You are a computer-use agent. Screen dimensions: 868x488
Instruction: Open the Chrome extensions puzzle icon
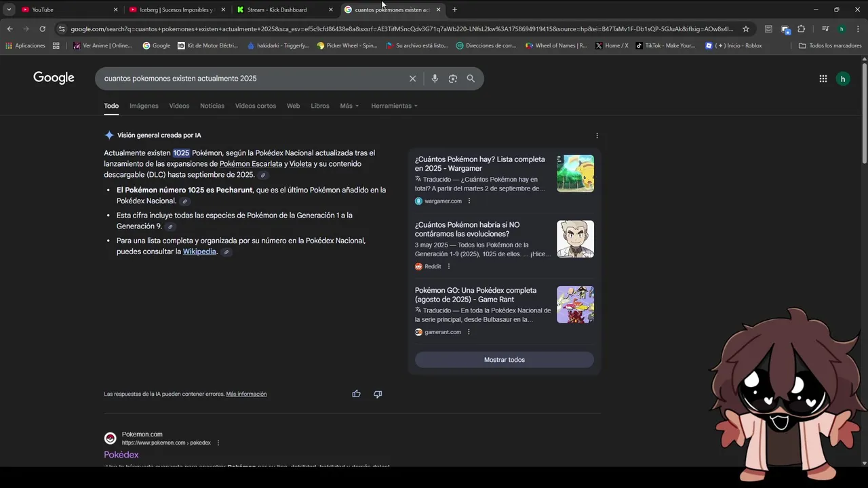click(x=801, y=29)
